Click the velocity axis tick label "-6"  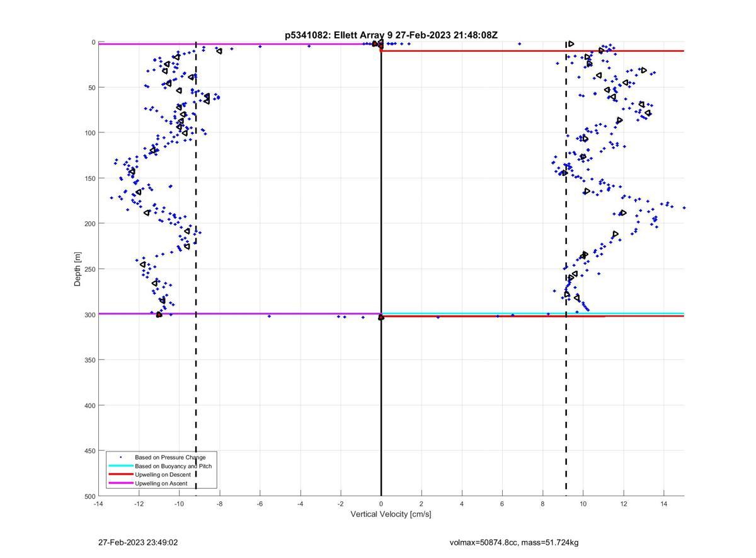click(260, 504)
